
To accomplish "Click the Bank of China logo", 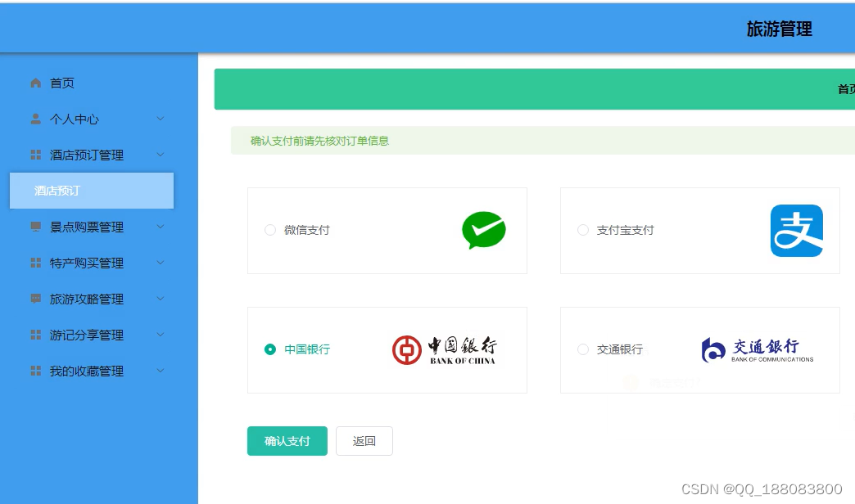I will coord(446,349).
